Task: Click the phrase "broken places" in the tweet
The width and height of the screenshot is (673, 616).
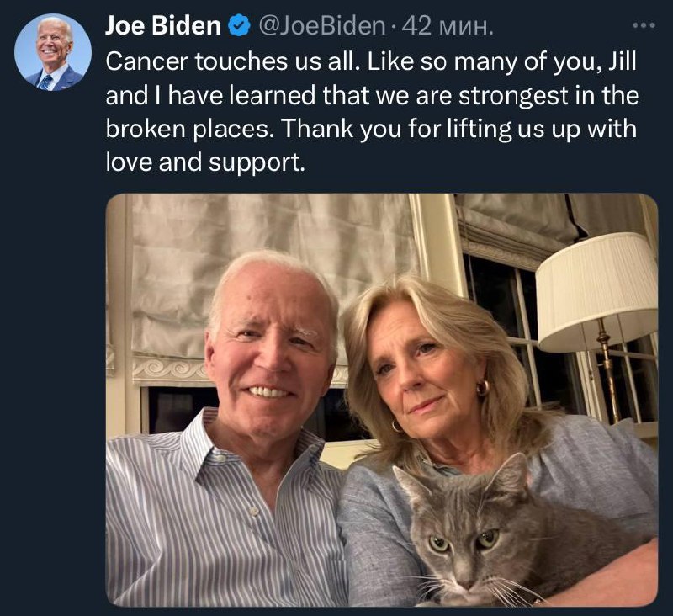Action: click(187, 130)
